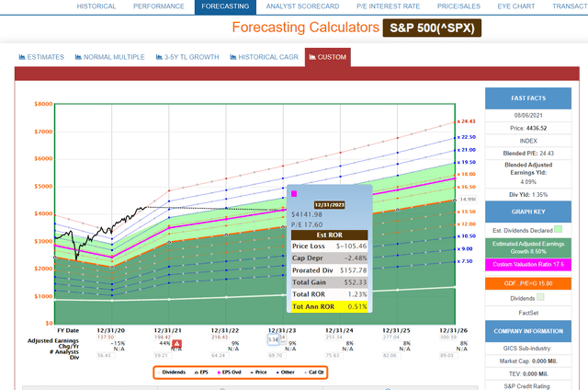588x390 pixels.
Task: Open the PRICE/SALES tab
Action: (458, 6)
